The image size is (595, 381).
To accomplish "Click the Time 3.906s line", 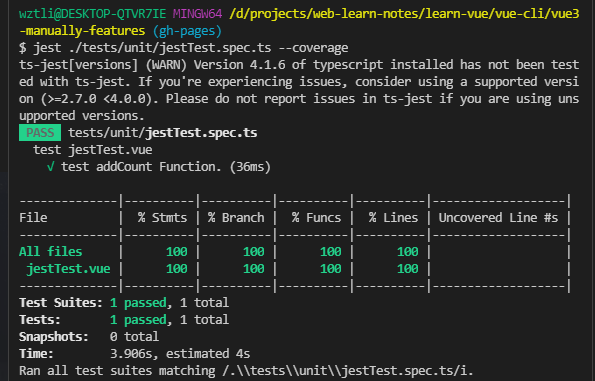I will (x=135, y=354).
